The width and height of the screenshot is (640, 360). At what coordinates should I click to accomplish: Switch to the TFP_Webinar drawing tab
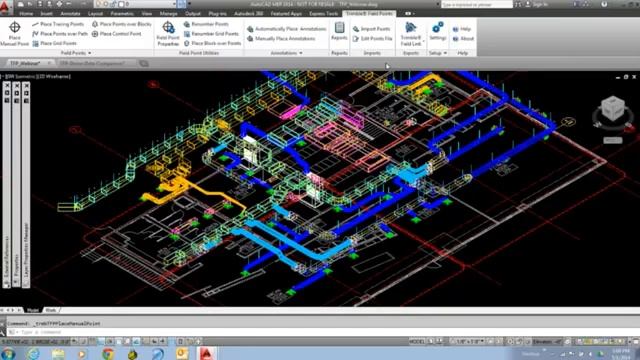(x=29, y=63)
